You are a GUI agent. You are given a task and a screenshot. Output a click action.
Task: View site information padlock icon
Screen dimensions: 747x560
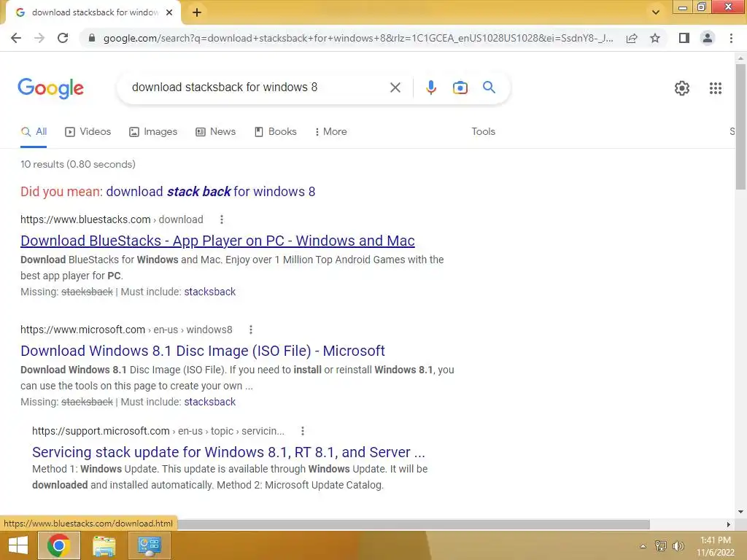click(x=92, y=38)
